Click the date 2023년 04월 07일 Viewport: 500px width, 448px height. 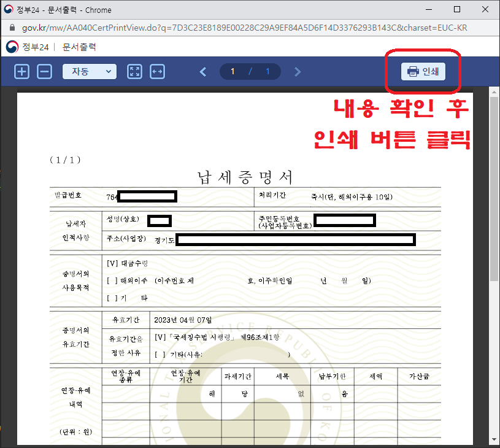(x=183, y=320)
